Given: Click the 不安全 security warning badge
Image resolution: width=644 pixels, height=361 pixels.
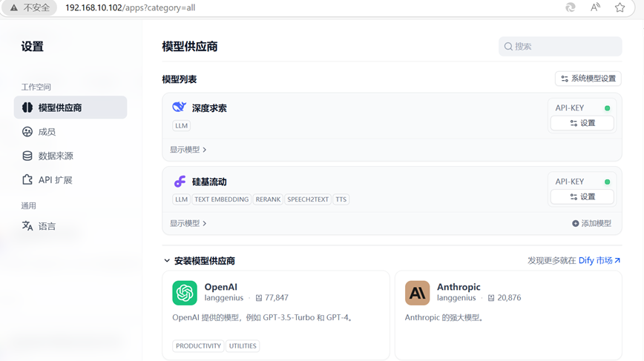Looking at the screenshot, I should [30, 7].
